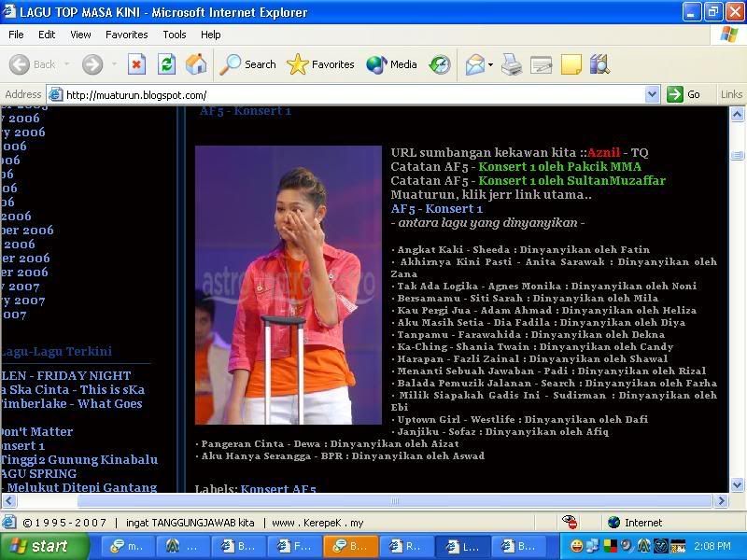The height and width of the screenshot is (560, 747).
Task: Open the Konsert 1 oleh Pakcik MMA link
Action: coord(559,167)
